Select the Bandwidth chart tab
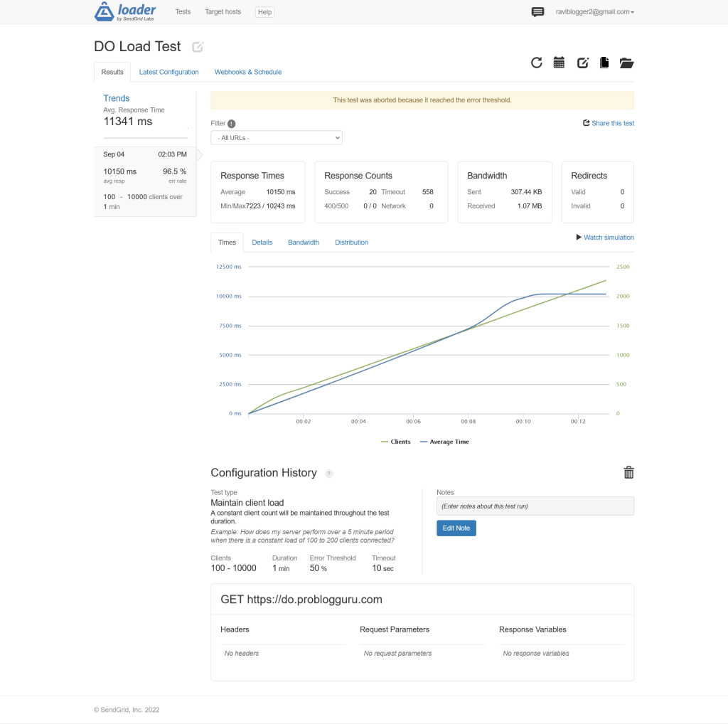 click(x=304, y=242)
